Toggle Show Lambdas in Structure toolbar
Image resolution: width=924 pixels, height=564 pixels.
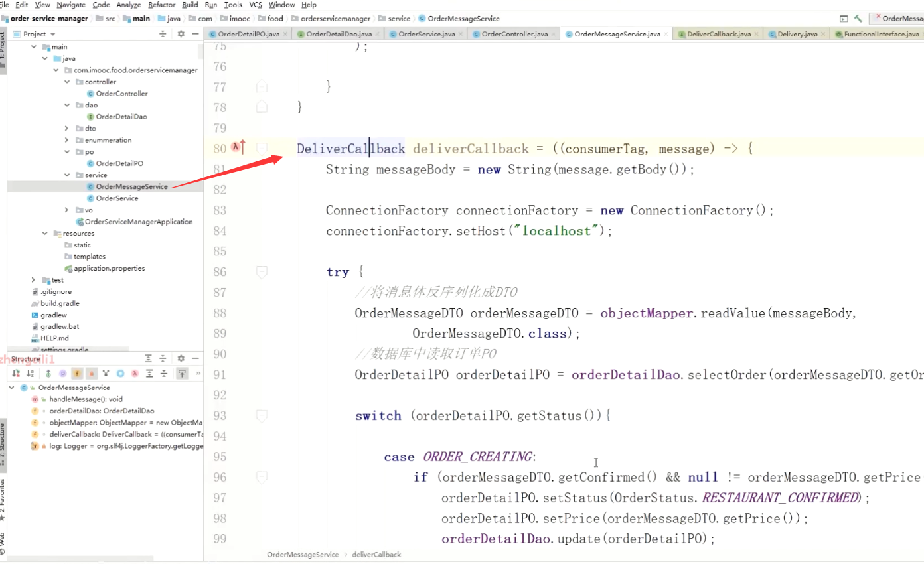tap(135, 374)
